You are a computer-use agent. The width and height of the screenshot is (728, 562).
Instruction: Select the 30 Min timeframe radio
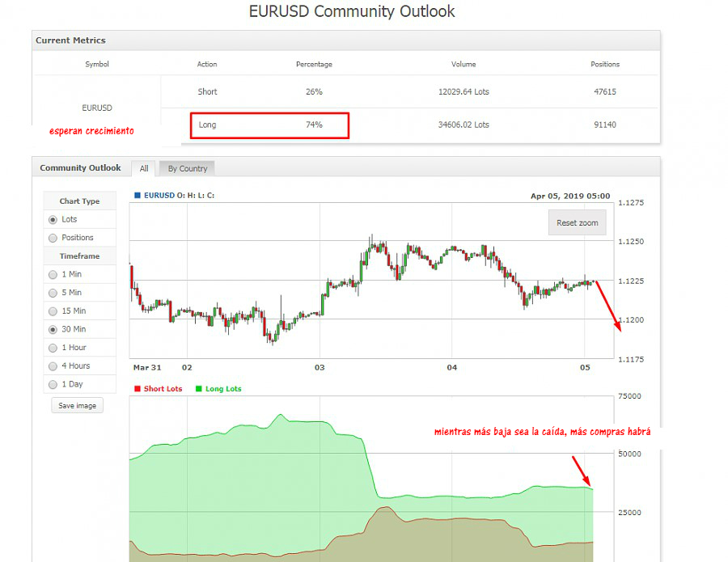click(53, 330)
